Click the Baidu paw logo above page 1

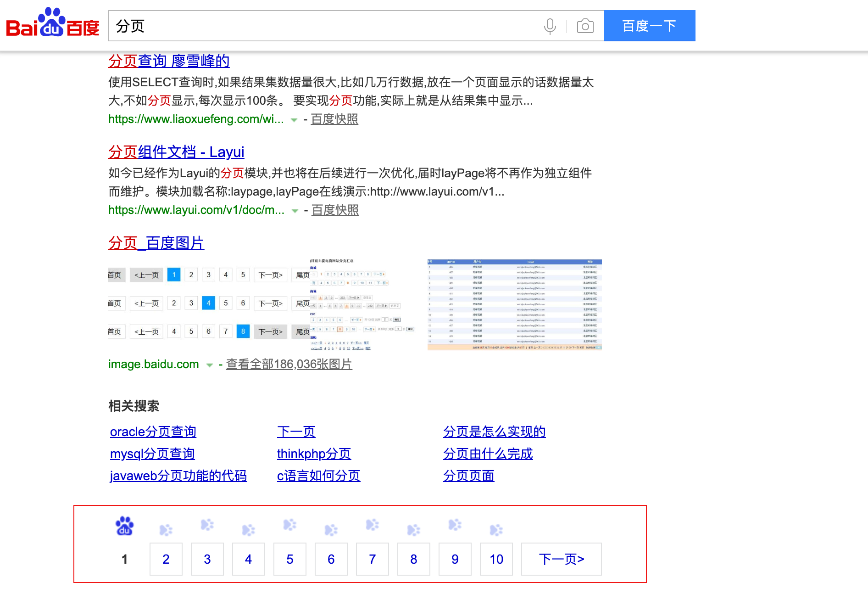point(124,527)
